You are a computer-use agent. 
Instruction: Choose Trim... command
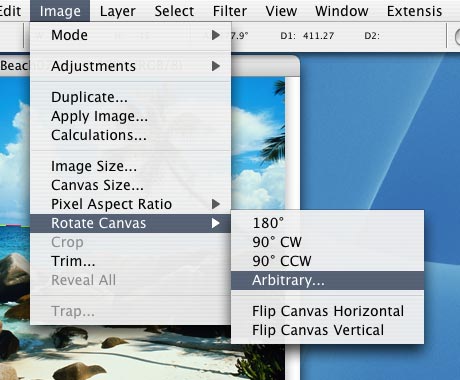130,261
